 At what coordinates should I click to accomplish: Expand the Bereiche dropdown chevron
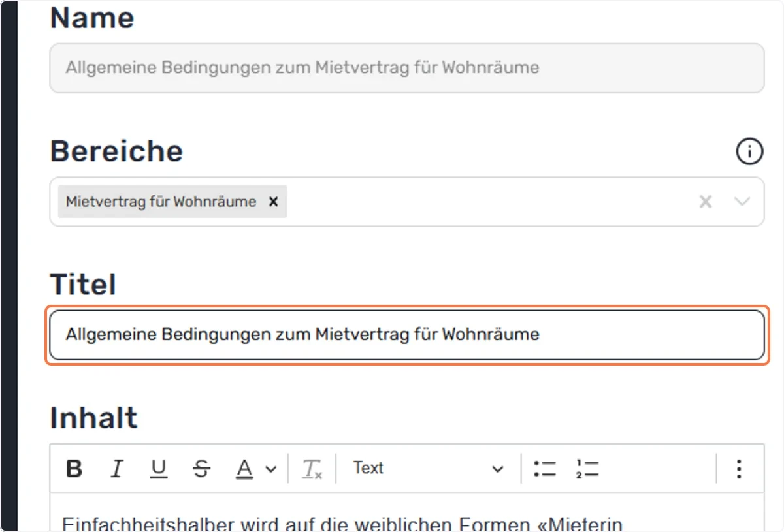pyautogui.click(x=742, y=202)
